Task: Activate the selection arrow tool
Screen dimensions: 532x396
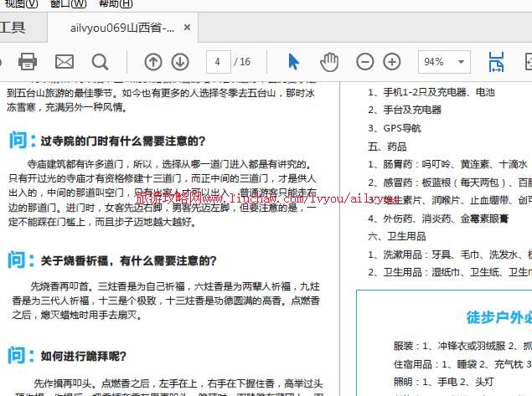Action: click(293, 61)
